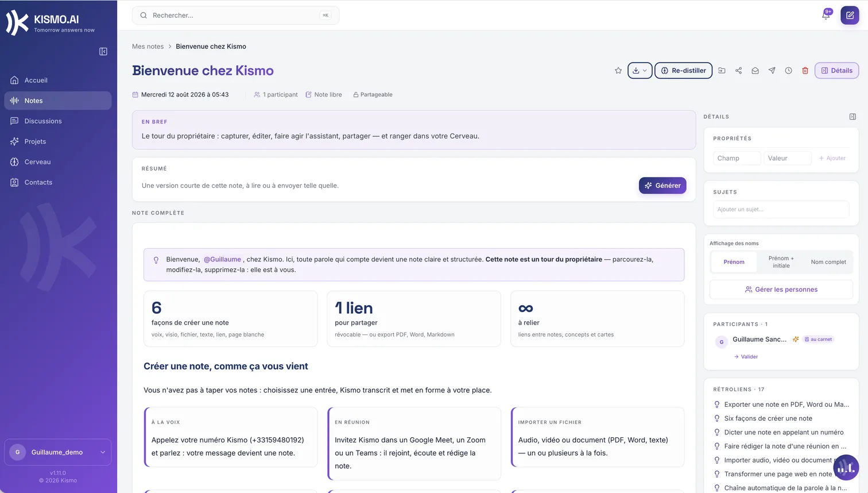The image size is (868, 493).
Task: Click the @Guillaume mention
Action: 222,260
